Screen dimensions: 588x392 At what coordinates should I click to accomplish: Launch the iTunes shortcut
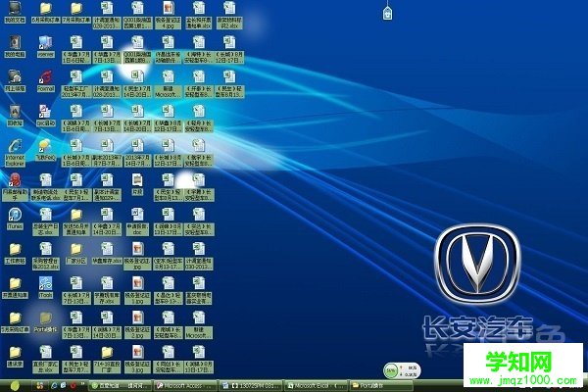(15, 219)
